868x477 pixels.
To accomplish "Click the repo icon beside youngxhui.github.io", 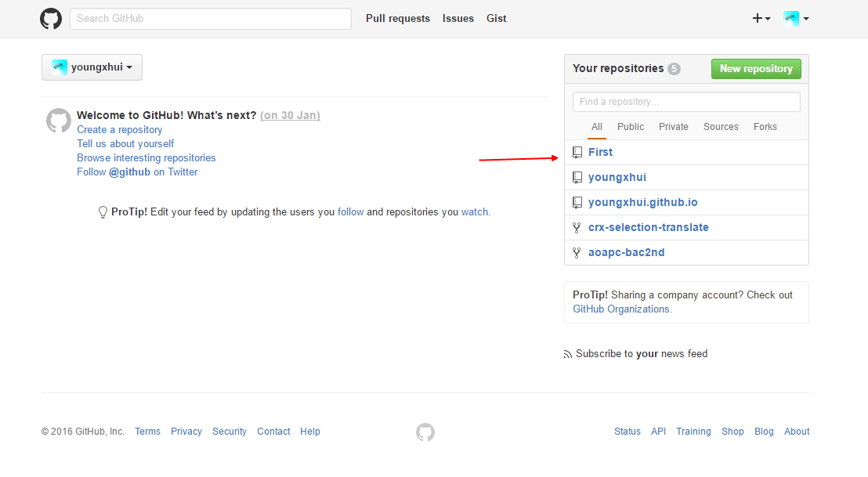I will (x=577, y=203).
